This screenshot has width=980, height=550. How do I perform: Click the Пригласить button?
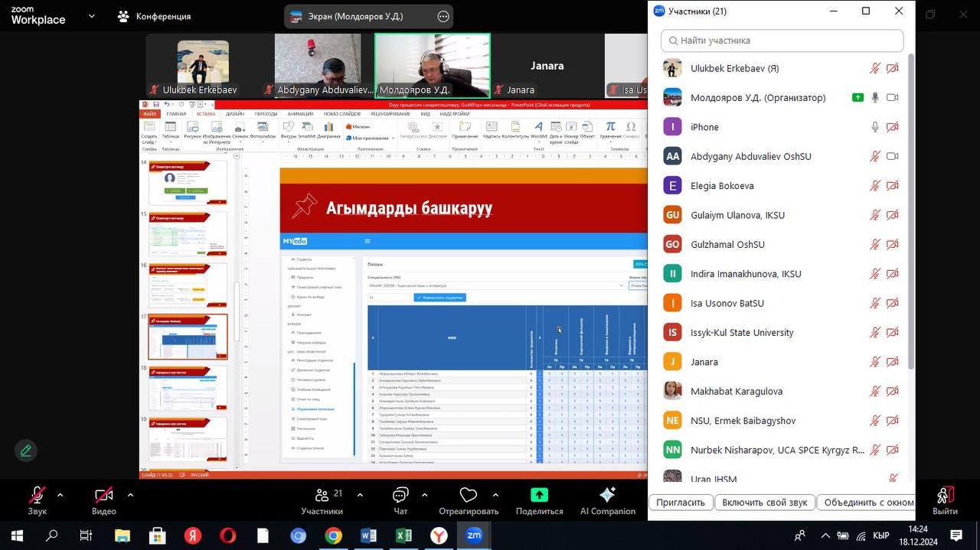click(x=680, y=503)
